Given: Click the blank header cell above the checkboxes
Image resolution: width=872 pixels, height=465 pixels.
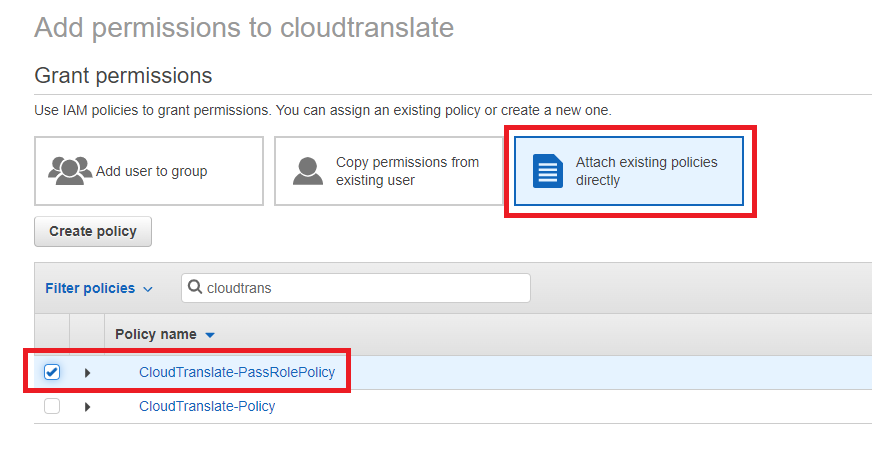Looking at the screenshot, I should (52, 334).
